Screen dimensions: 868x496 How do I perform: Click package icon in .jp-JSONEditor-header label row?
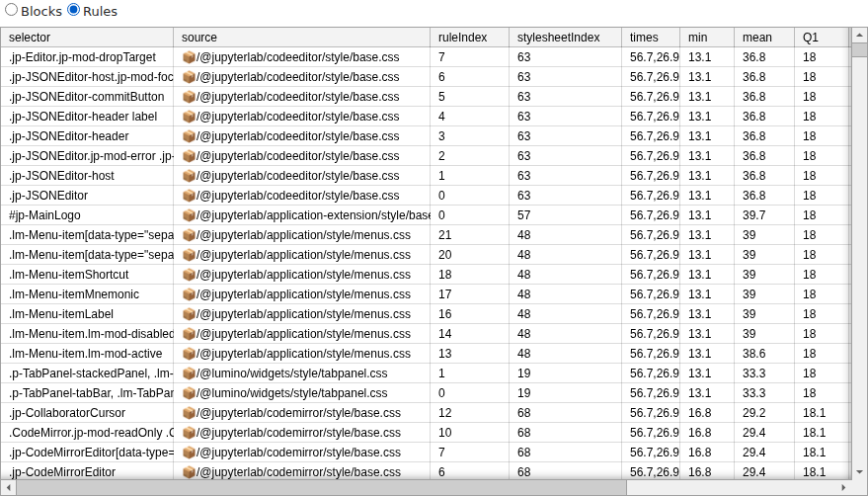pyautogui.click(x=189, y=117)
